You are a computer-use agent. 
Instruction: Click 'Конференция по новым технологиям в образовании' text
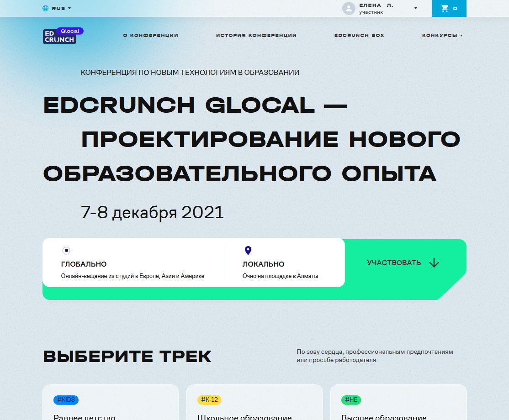pos(190,73)
